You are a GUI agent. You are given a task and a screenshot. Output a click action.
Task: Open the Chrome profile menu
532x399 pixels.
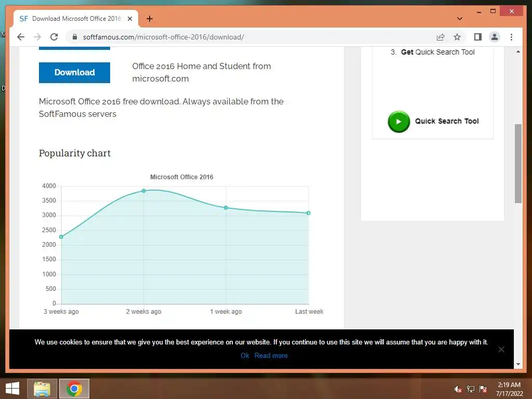[x=495, y=37]
